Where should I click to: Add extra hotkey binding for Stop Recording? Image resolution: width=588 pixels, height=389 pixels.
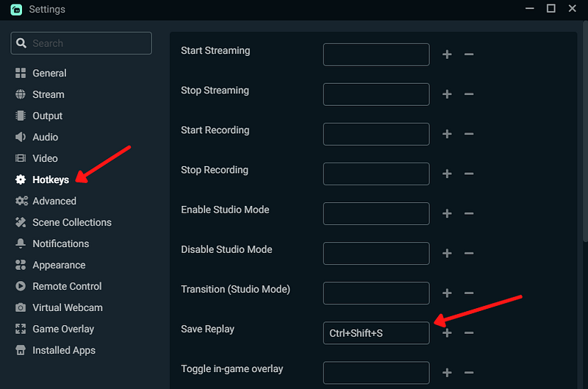pos(447,174)
